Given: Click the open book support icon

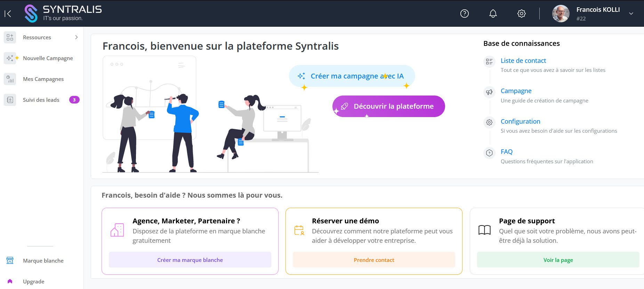Looking at the screenshot, I should 484,230.
